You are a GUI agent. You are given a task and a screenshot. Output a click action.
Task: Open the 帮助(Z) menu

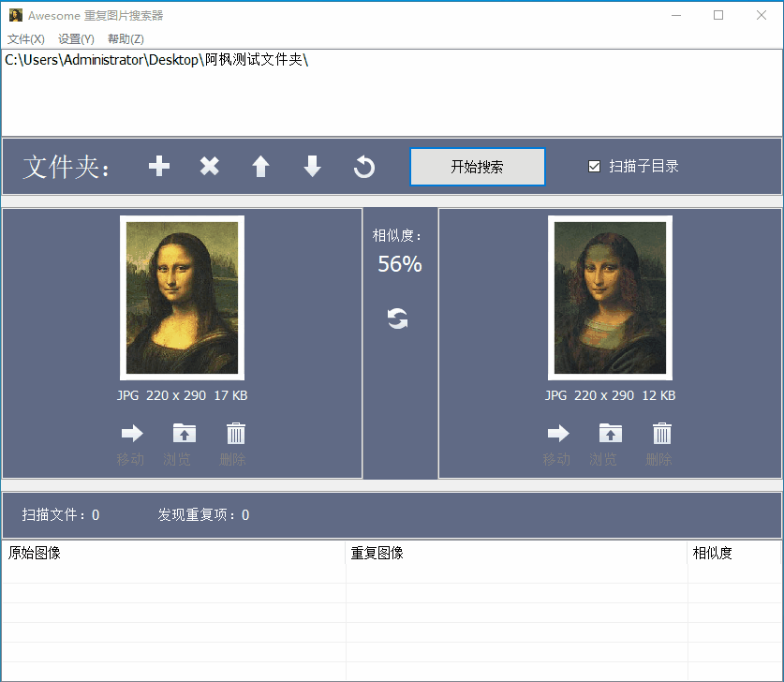[x=126, y=39]
